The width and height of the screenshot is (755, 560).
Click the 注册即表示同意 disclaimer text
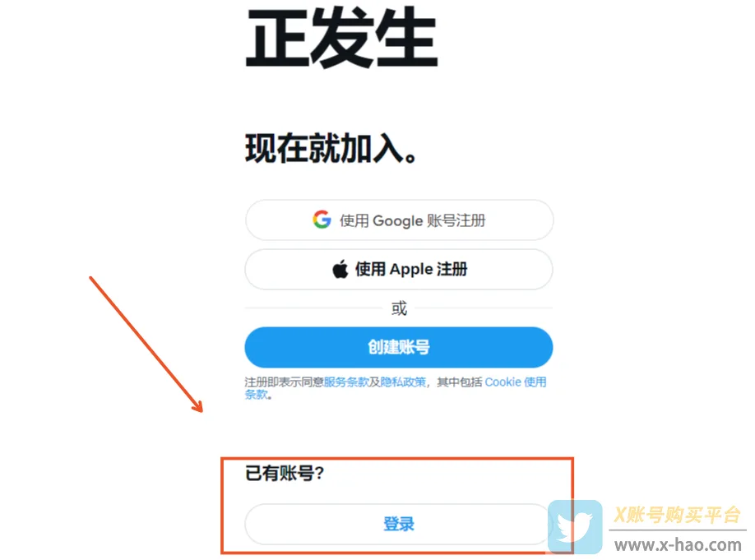(x=284, y=382)
